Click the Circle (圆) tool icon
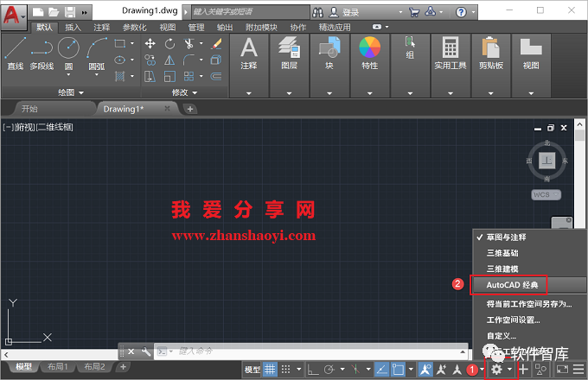The width and height of the screenshot is (588, 380). 69,48
